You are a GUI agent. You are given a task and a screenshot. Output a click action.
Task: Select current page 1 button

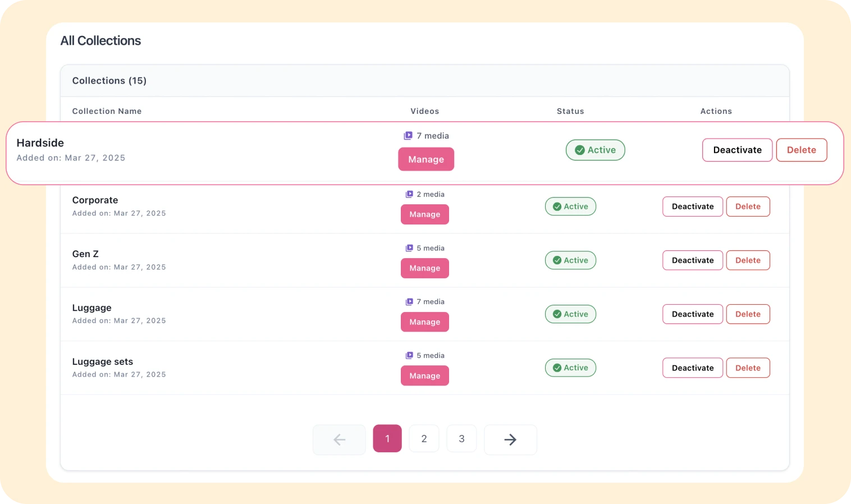tap(387, 439)
